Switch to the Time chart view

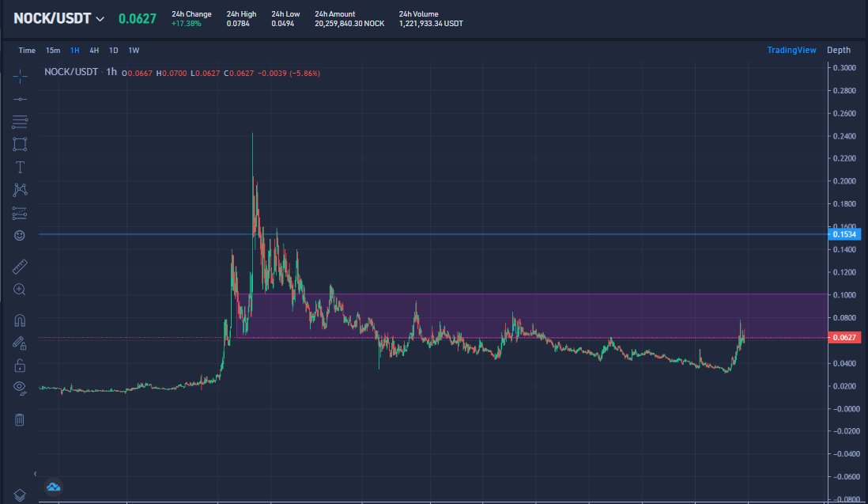(27, 51)
